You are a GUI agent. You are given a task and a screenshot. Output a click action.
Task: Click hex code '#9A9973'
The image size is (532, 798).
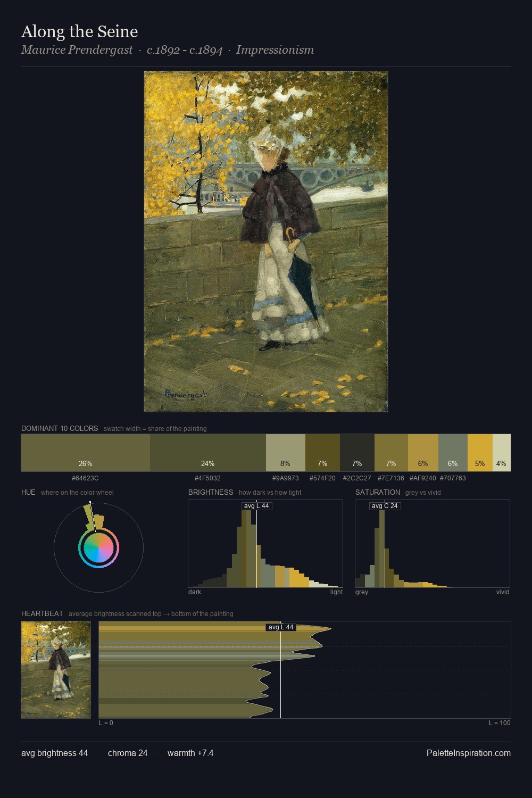(x=285, y=478)
